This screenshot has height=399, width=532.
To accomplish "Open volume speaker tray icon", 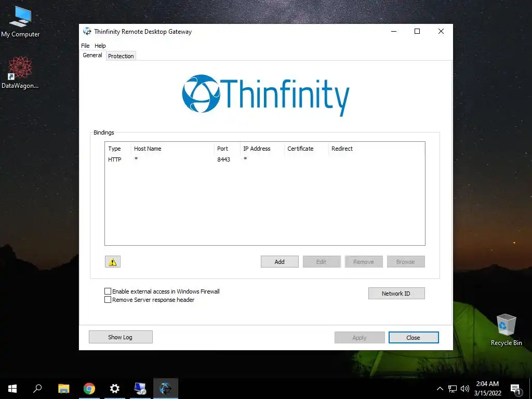I will click(465, 389).
